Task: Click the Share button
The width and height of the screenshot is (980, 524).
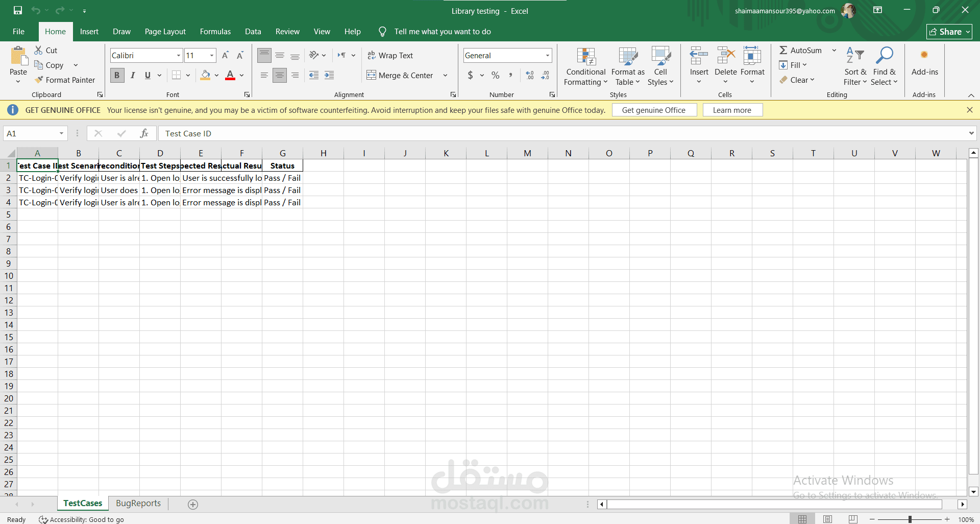Action: click(949, 32)
